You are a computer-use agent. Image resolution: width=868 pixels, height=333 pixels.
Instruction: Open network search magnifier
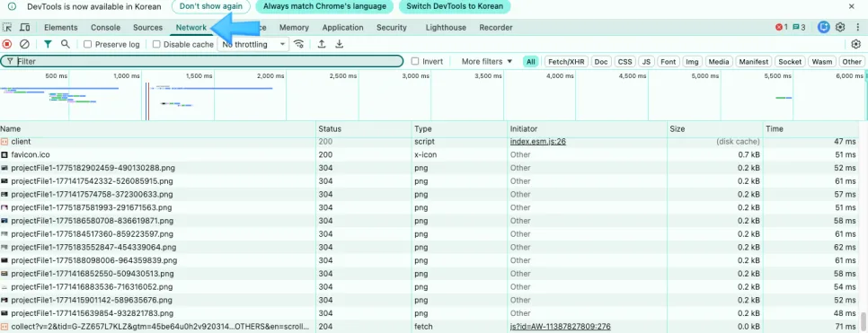point(66,44)
